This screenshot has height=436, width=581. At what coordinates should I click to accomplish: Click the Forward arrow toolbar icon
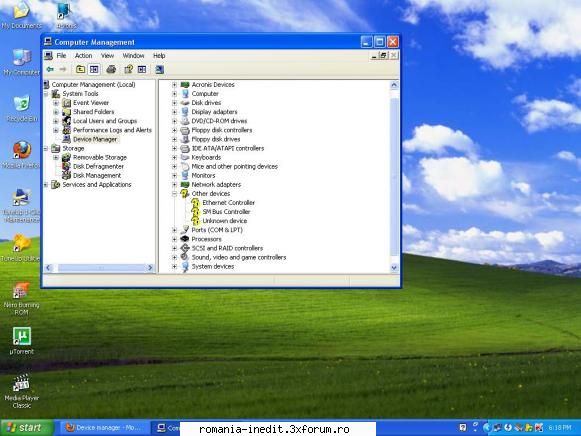(63, 69)
